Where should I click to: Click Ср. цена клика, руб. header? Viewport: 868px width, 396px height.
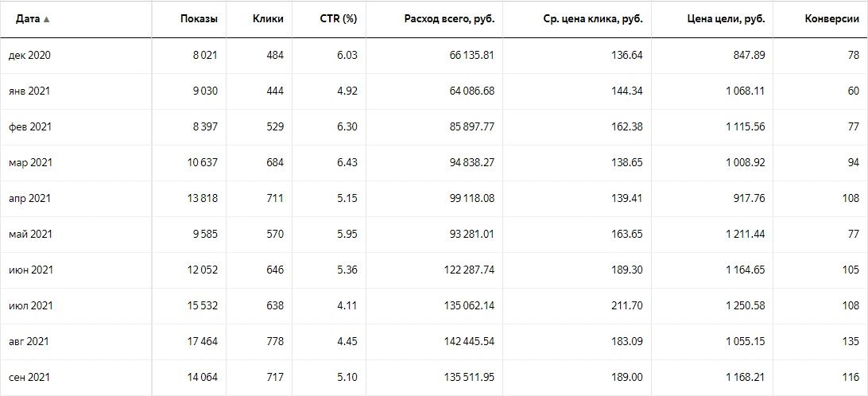(x=589, y=19)
